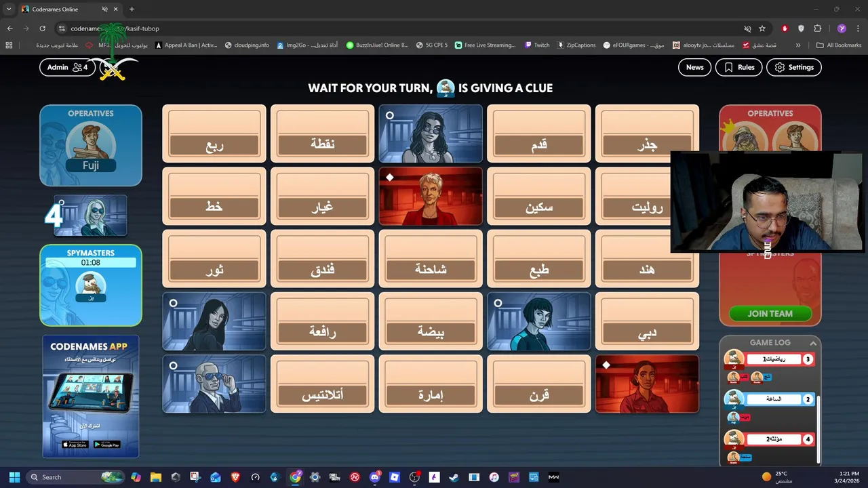Open Discord from the taskbar
The width and height of the screenshot is (868, 488).
pos(374,477)
